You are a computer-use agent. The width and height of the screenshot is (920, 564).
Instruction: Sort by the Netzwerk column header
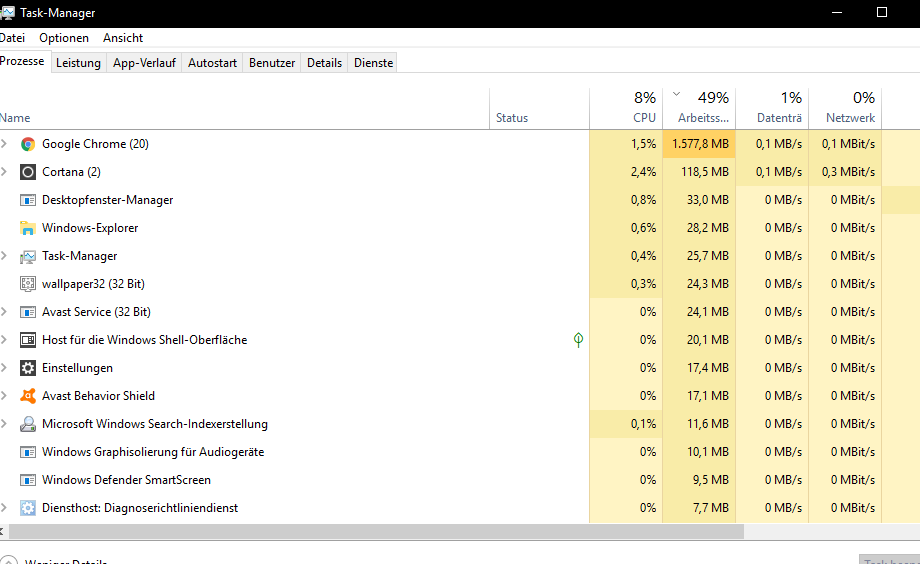pyautogui.click(x=845, y=109)
